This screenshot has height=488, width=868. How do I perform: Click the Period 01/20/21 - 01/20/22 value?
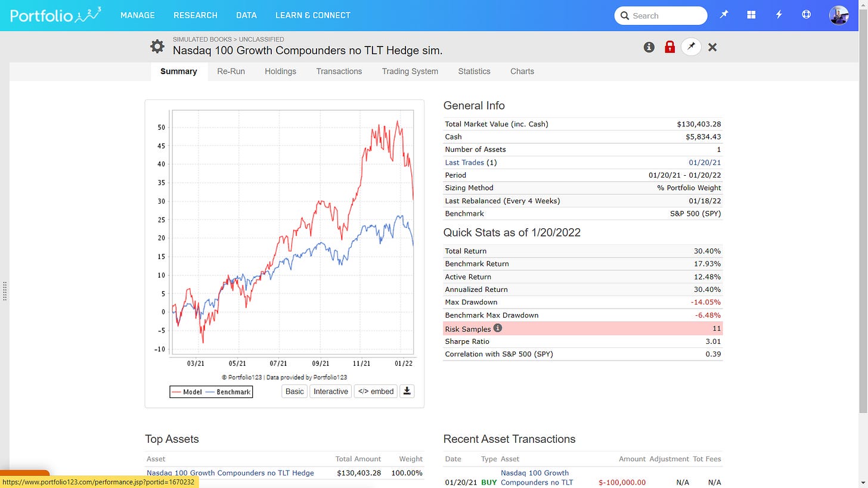685,175
